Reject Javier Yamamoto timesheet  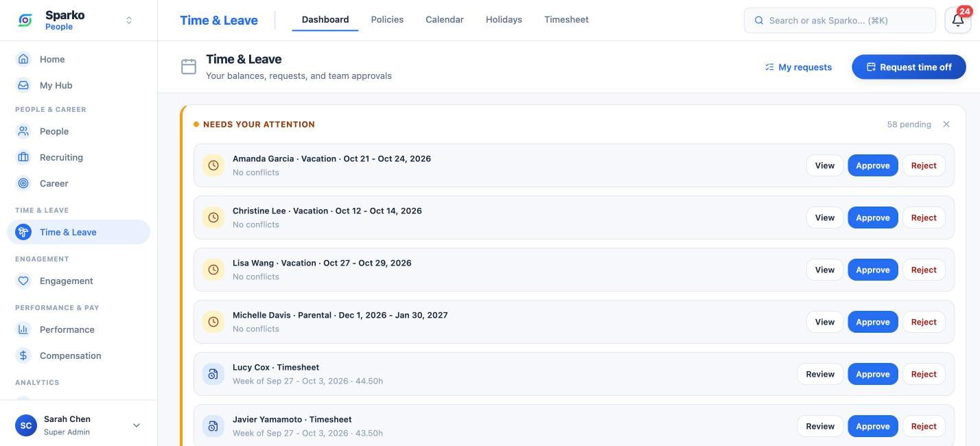pyautogui.click(x=924, y=426)
